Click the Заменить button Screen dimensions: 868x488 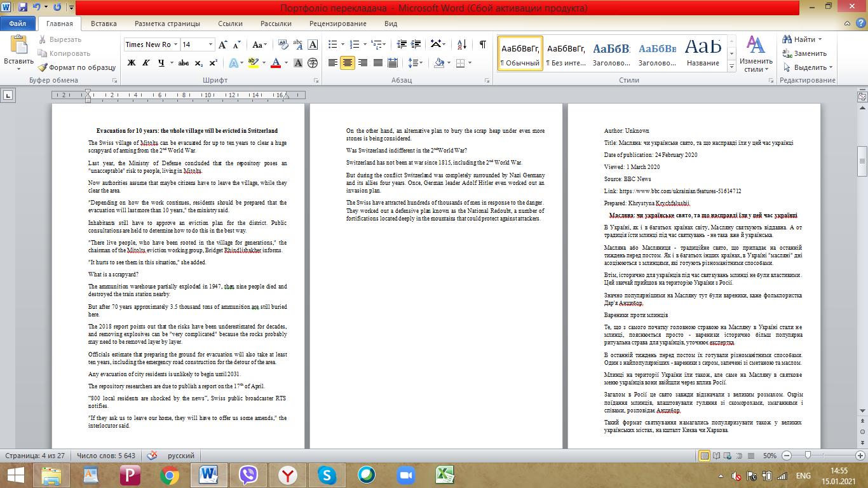[805, 53]
